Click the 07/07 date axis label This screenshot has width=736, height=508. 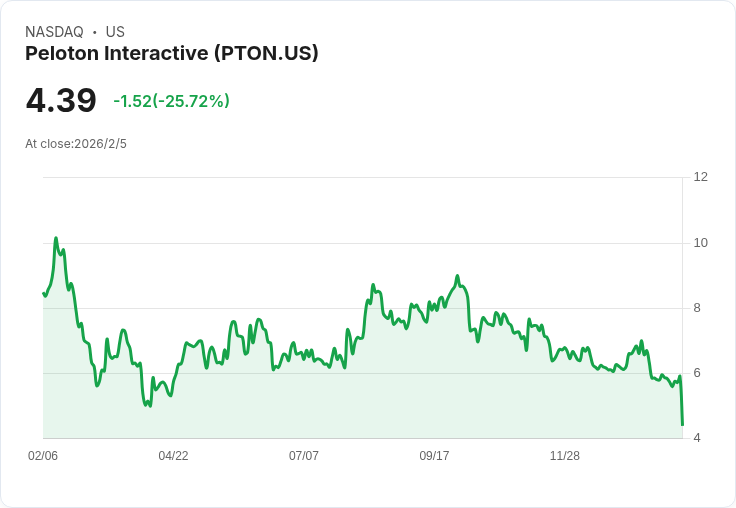click(304, 456)
